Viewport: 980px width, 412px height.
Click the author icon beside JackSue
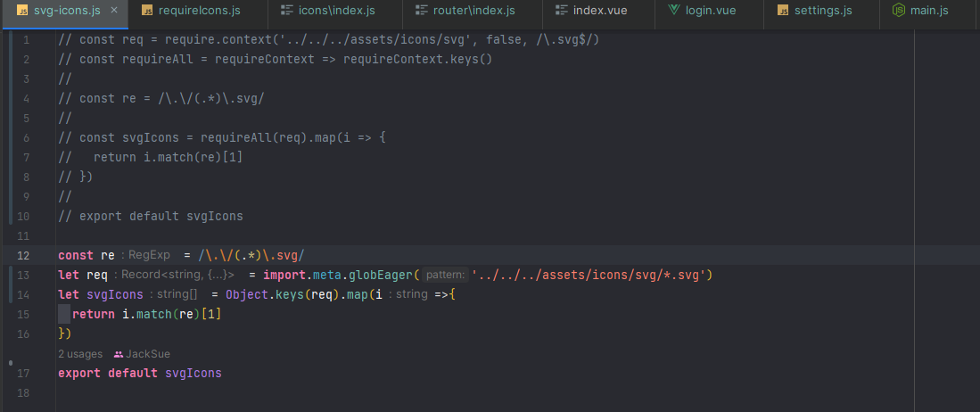tap(118, 354)
